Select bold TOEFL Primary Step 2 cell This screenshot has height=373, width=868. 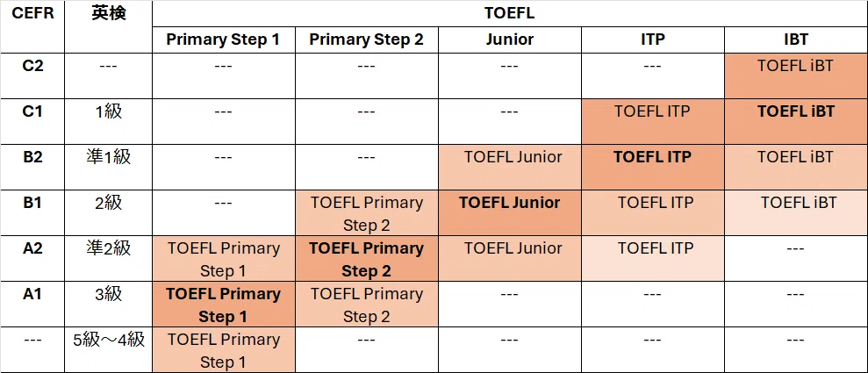click(367, 258)
